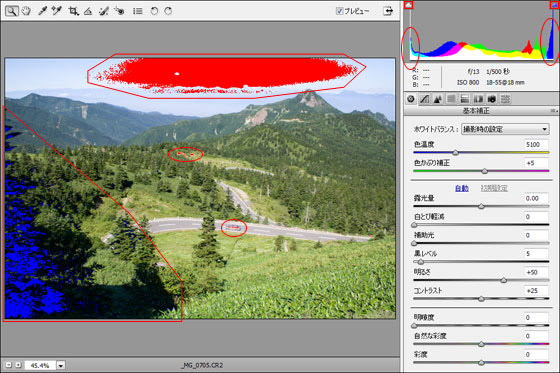The image size is (560, 373).
Task: Activate the Crop tool
Action: 74,11
